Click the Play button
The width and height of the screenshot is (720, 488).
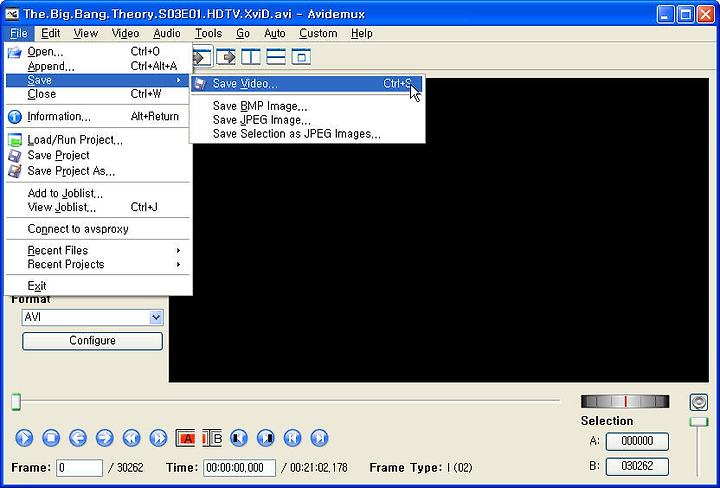pyautogui.click(x=24, y=438)
